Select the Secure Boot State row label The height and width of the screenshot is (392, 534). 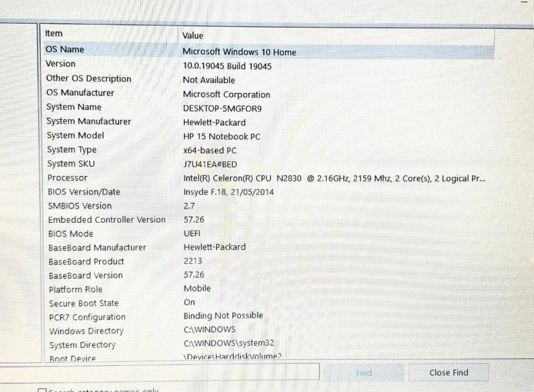click(84, 303)
